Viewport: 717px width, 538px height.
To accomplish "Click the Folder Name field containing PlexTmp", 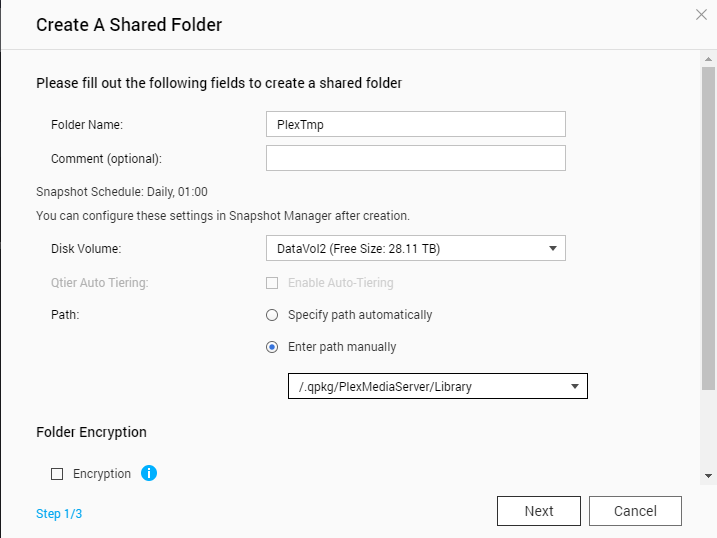I will (x=415, y=124).
